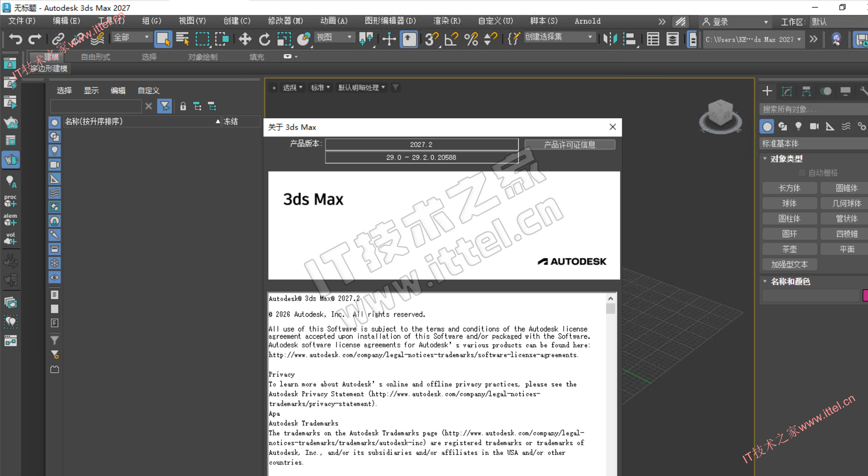Toggle geometry display in Scene Explorer
Viewport: 868px width, 476px height.
(55, 122)
